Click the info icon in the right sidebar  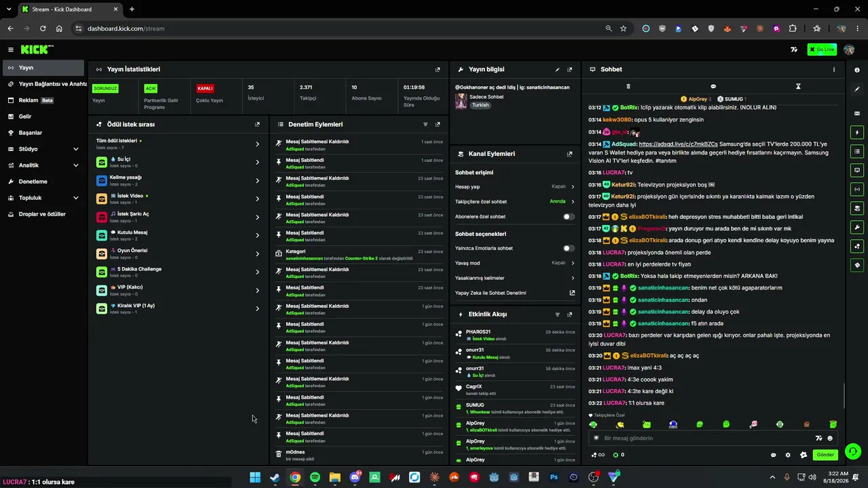pos(857,70)
